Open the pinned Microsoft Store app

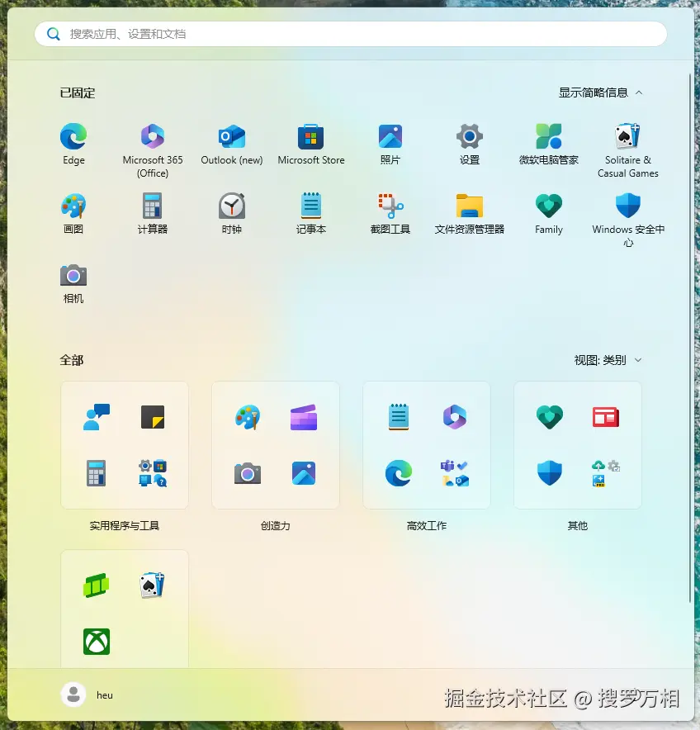(x=311, y=144)
